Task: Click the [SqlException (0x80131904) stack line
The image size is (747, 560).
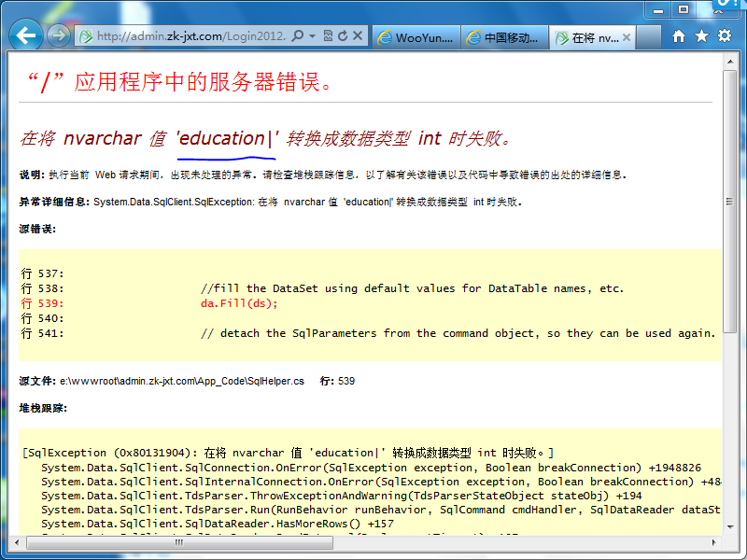Action: 288,453
